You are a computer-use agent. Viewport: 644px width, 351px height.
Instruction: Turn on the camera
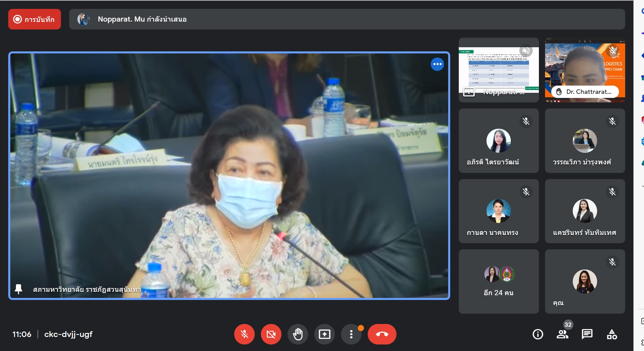pyautogui.click(x=271, y=334)
